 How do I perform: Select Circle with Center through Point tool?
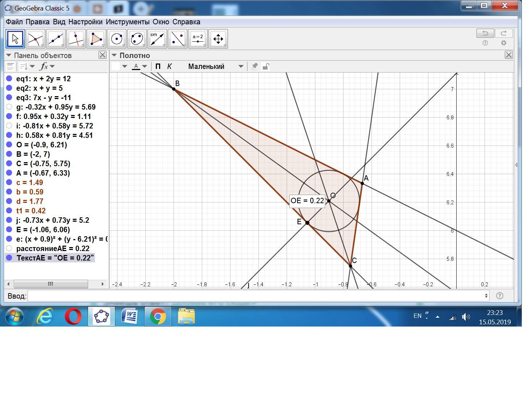point(116,39)
